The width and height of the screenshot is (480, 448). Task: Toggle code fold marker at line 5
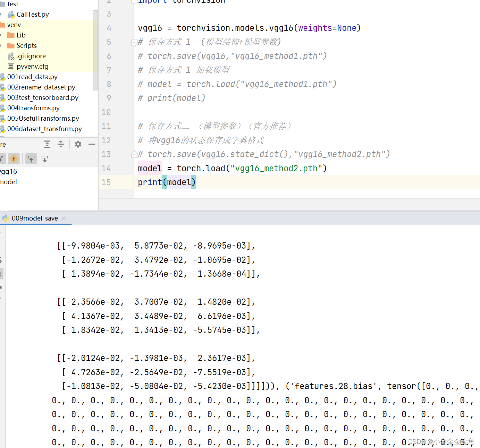coord(134,43)
